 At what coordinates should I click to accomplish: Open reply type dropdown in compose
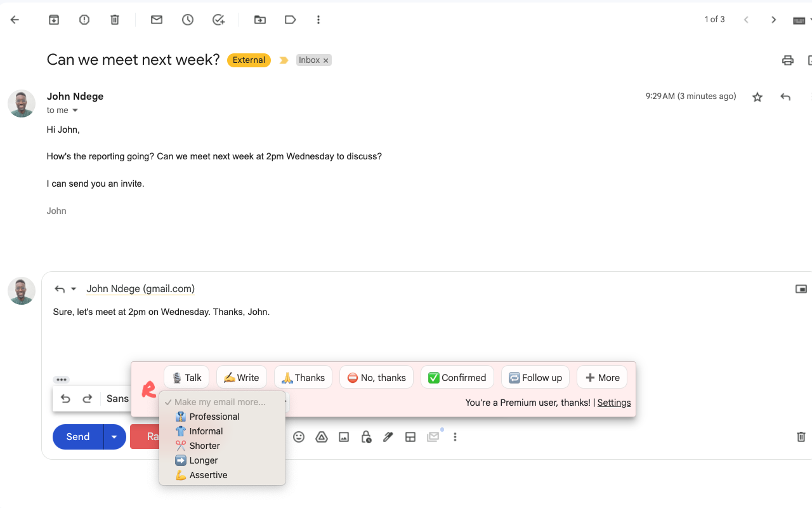65,289
